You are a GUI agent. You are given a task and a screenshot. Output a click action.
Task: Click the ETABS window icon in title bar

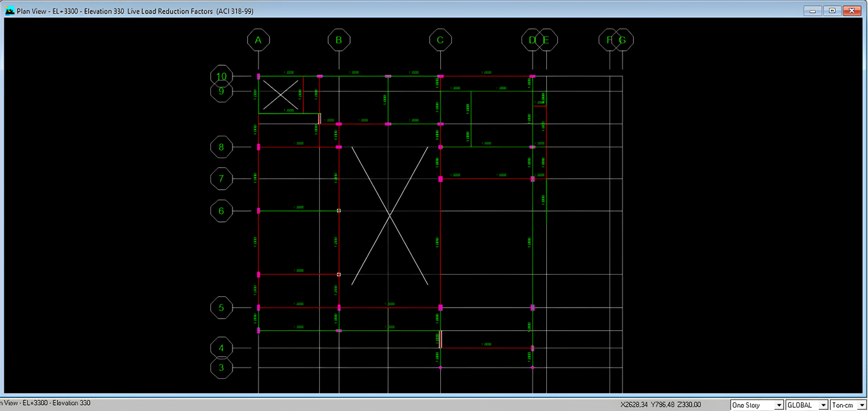[x=10, y=11]
